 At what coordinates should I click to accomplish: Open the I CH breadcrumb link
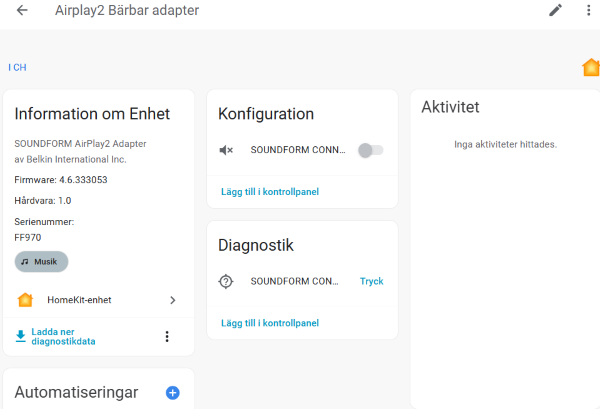pyautogui.click(x=17, y=68)
